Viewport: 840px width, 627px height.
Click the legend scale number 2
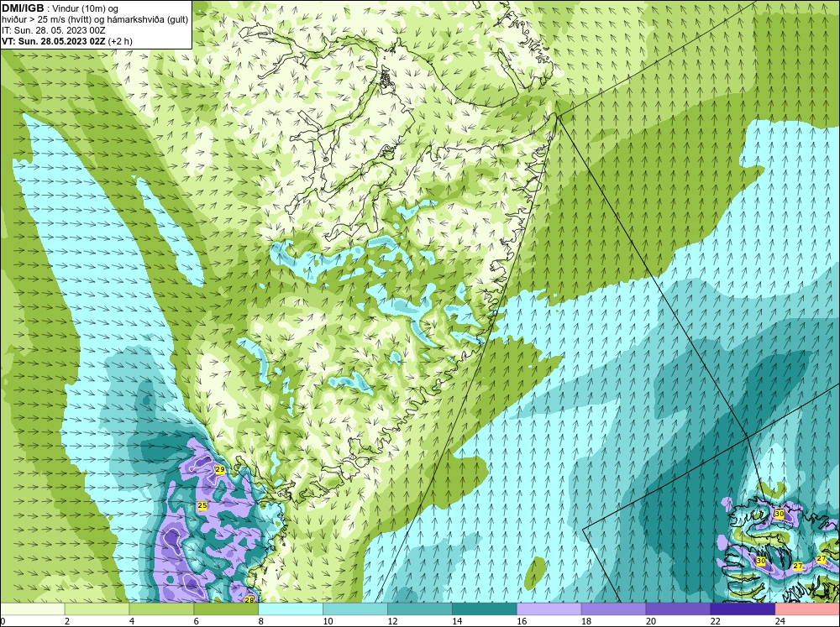(x=67, y=621)
